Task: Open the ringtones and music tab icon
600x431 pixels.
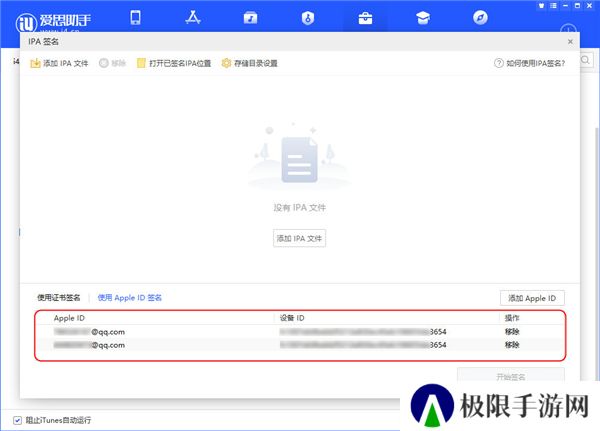Action: [251, 18]
